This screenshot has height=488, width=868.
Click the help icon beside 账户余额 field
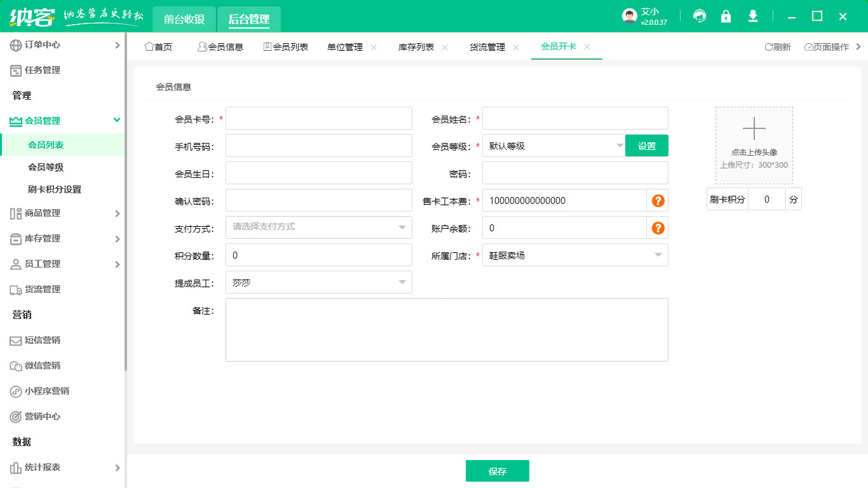[x=658, y=227]
